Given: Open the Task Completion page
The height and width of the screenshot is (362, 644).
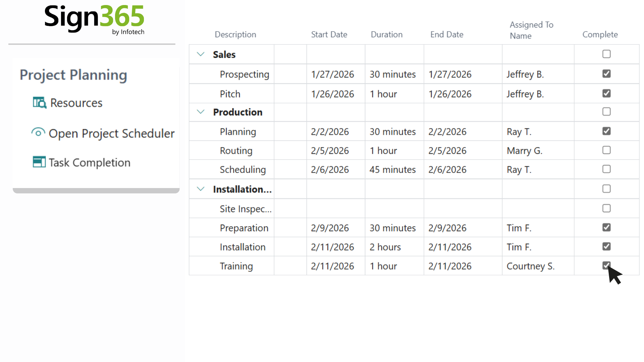Looking at the screenshot, I should click(x=90, y=163).
